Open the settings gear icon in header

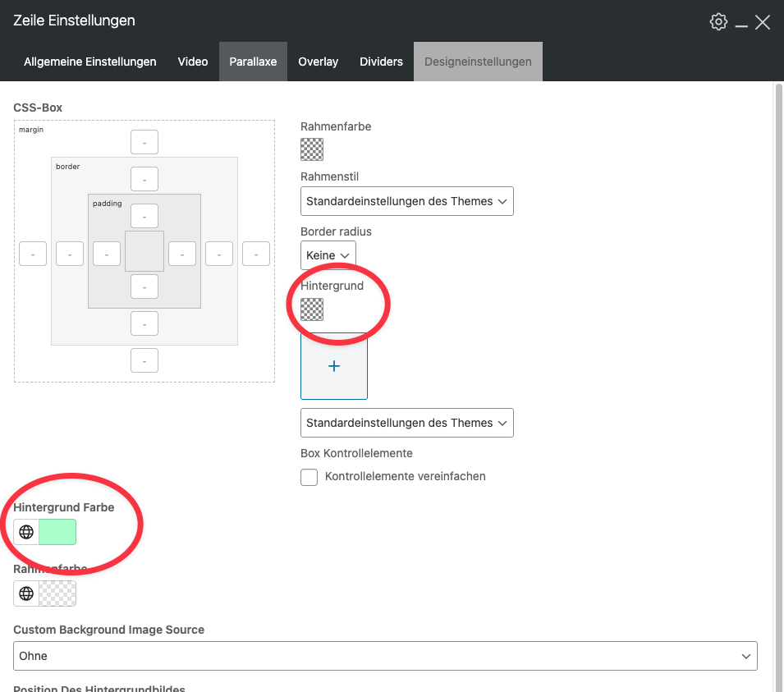click(718, 22)
